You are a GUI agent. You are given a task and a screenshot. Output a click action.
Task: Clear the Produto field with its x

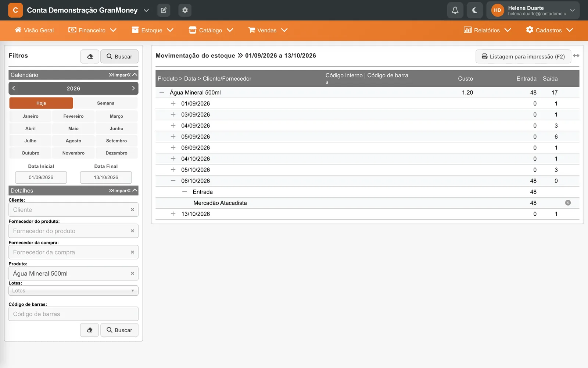[132, 273]
